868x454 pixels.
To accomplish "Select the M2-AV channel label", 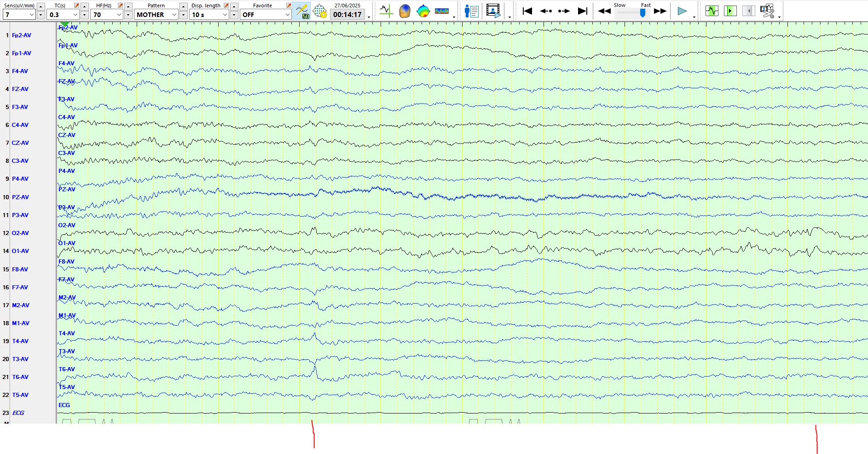I will 21,305.
